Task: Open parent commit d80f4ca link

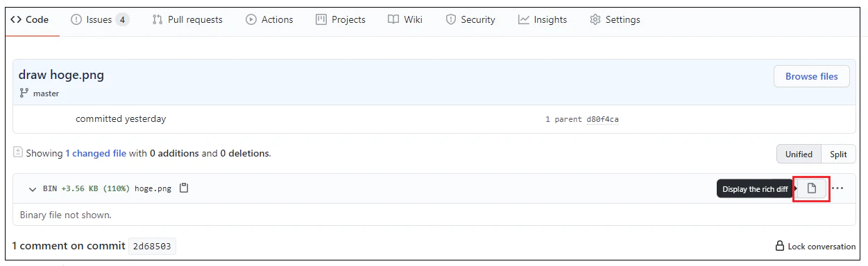Action: click(602, 119)
